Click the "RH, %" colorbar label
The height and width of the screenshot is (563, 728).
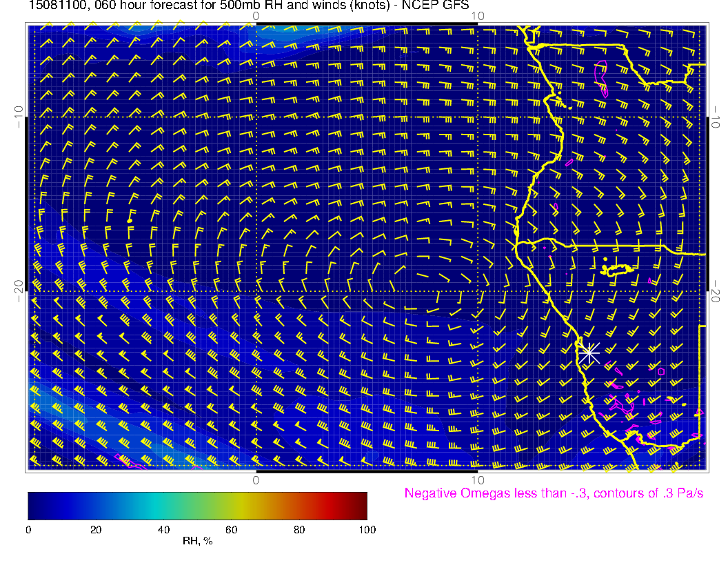(x=197, y=542)
